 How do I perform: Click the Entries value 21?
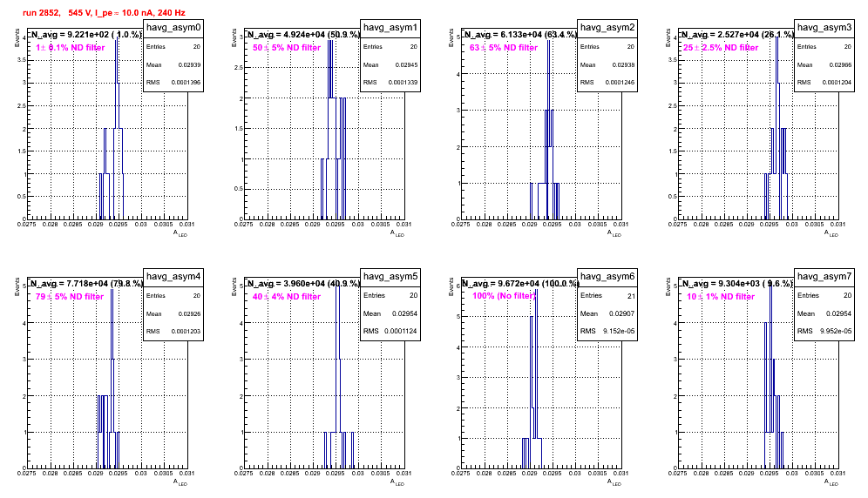(x=631, y=296)
